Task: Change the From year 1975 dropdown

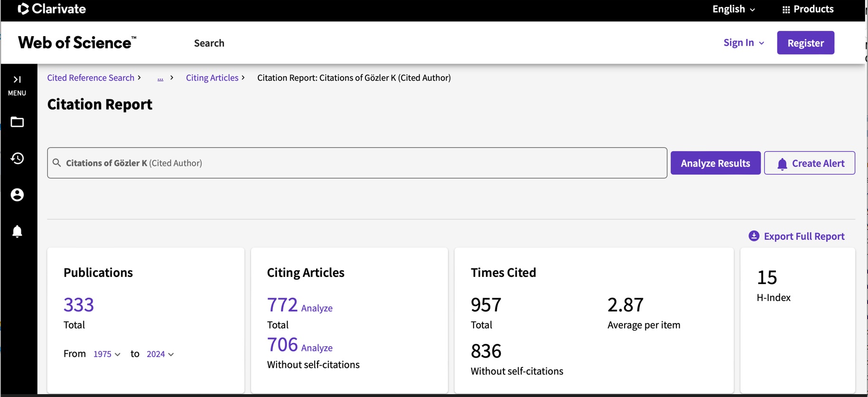Action: (107, 354)
